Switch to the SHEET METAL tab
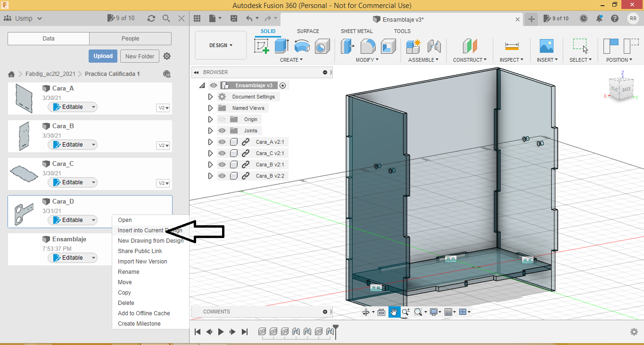This screenshot has height=345, width=644. [x=357, y=31]
